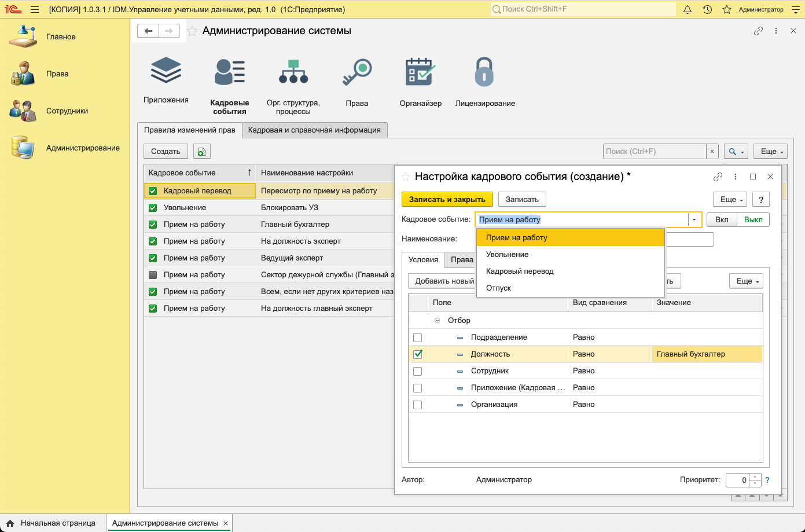Collapse the Отбор tree group
Image resolution: width=805 pixels, height=532 pixels.
[x=437, y=320]
